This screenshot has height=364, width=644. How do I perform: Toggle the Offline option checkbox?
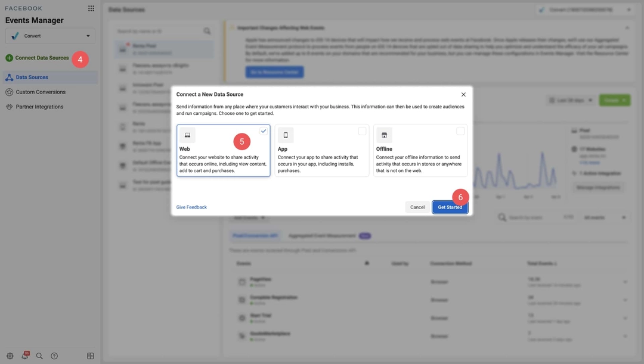point(460,131)
